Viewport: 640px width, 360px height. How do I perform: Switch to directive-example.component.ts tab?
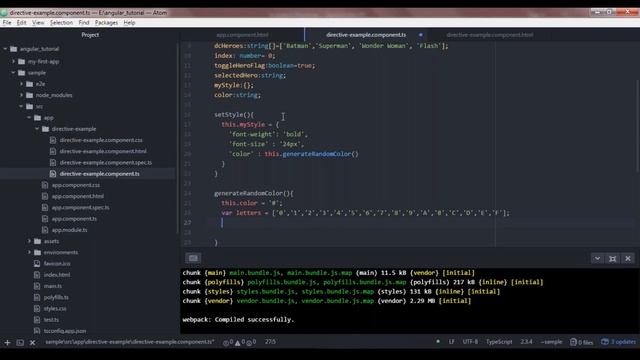pyautogui.click(x=366, y=35)
